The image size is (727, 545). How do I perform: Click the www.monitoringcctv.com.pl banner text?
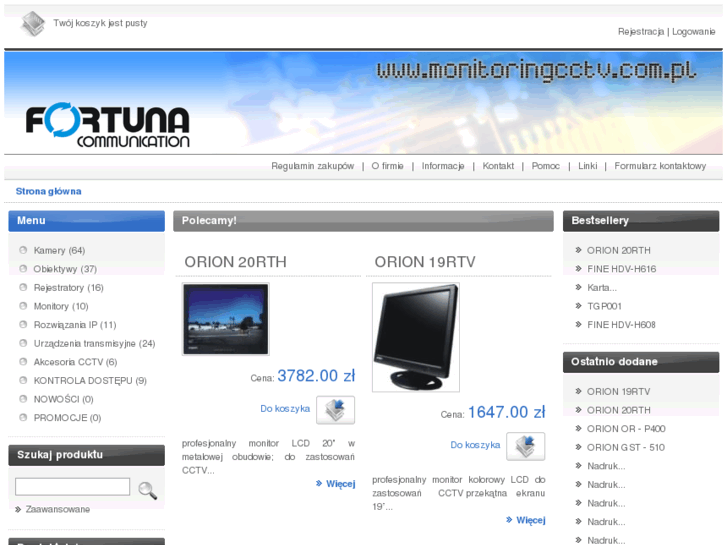pyautogui.click(x=536, y=71)
